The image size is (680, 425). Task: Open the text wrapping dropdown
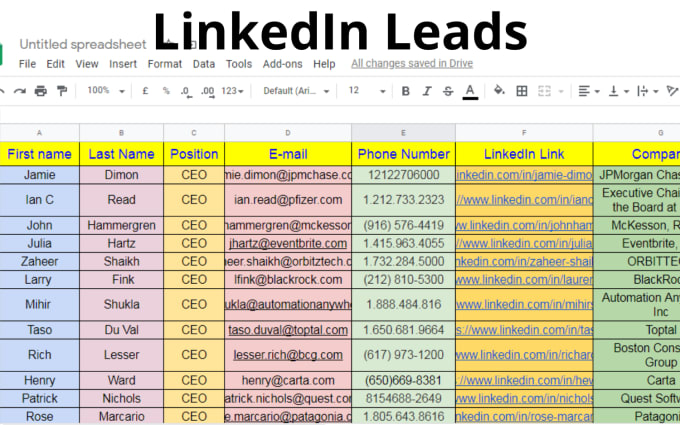click(x=648, y=91)
